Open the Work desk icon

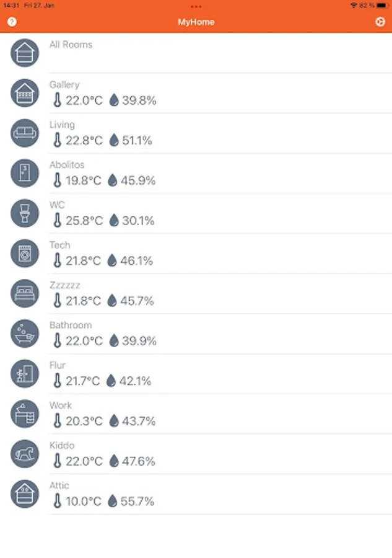[25, 414]
